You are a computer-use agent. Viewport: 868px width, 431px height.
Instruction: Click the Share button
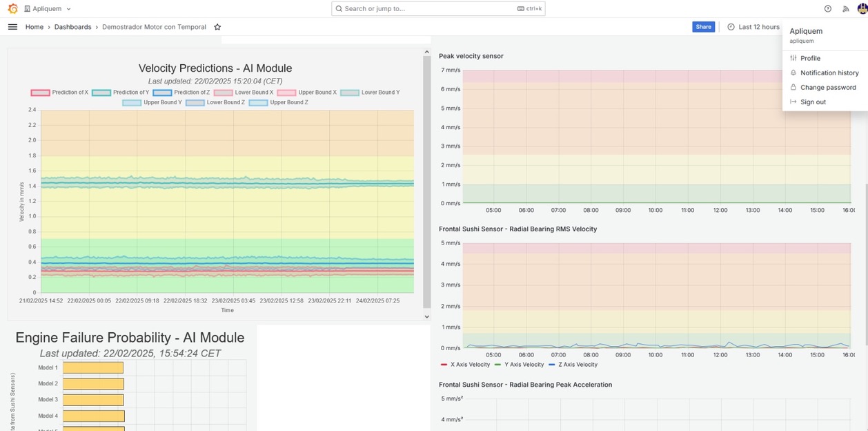pyautogui.click(x=703, y=27)
